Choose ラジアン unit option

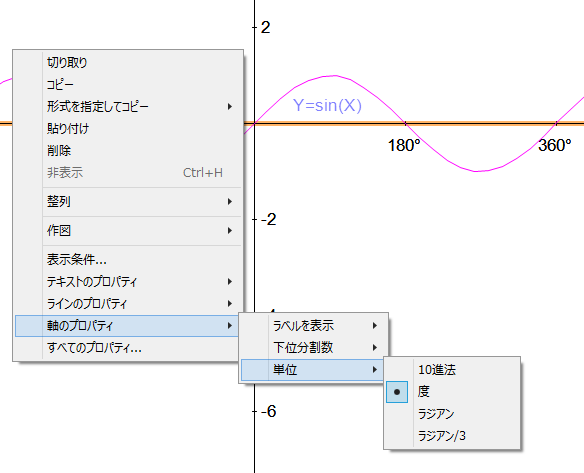pos(452,414)
